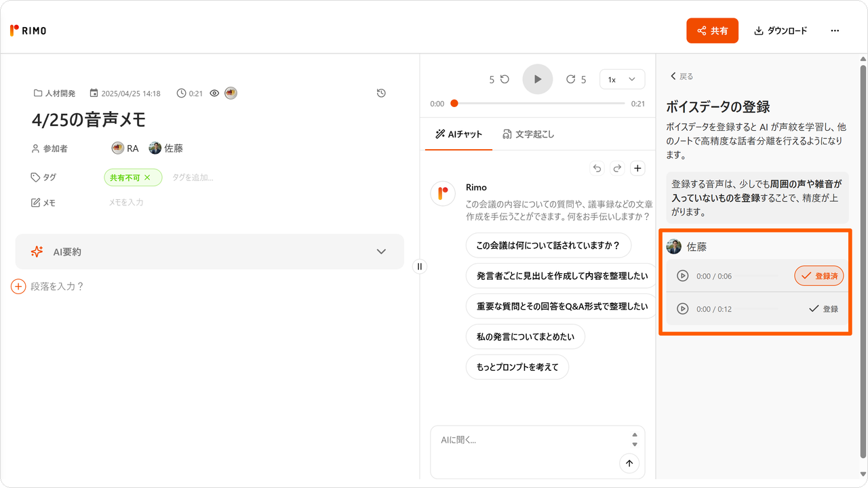Click the タグを追加 input field

coord(193,178)
